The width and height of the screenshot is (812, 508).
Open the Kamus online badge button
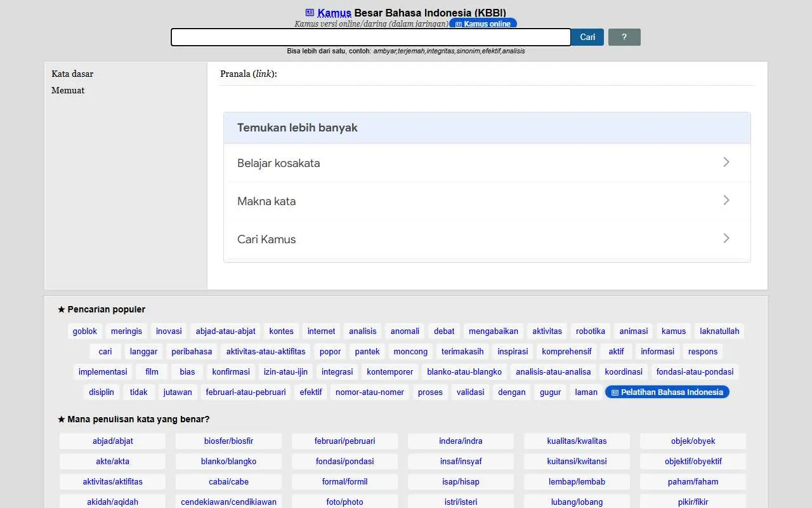[483, 24]
